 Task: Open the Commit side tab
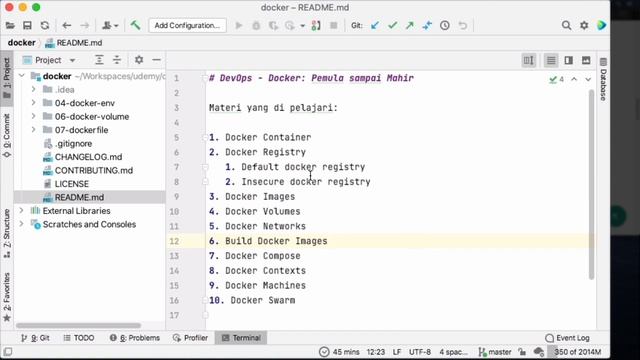click(x=7, y=136)
